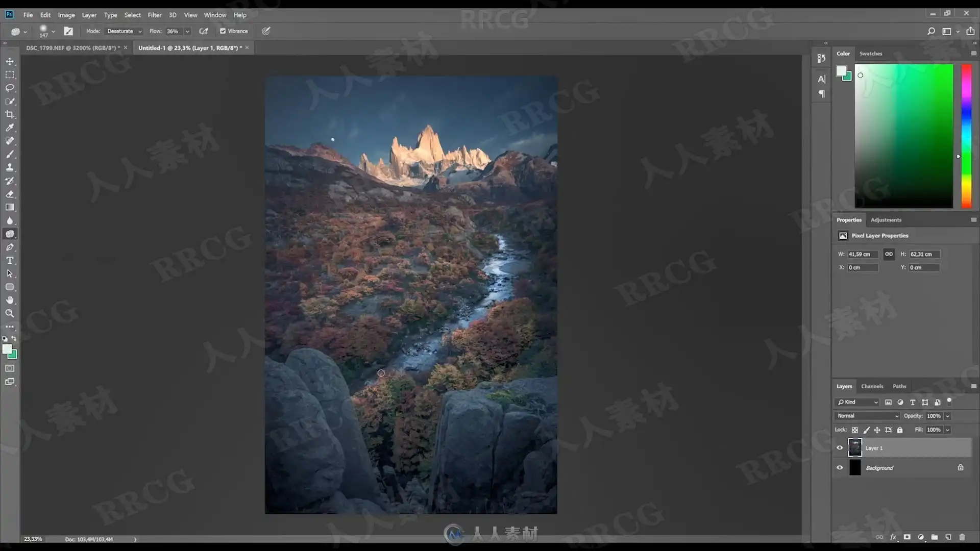The height and width of the screenshot is (551, 980).
Task: Open the sponge Mode dropdown
Action: pyautogui.click(x=124, y=31)
